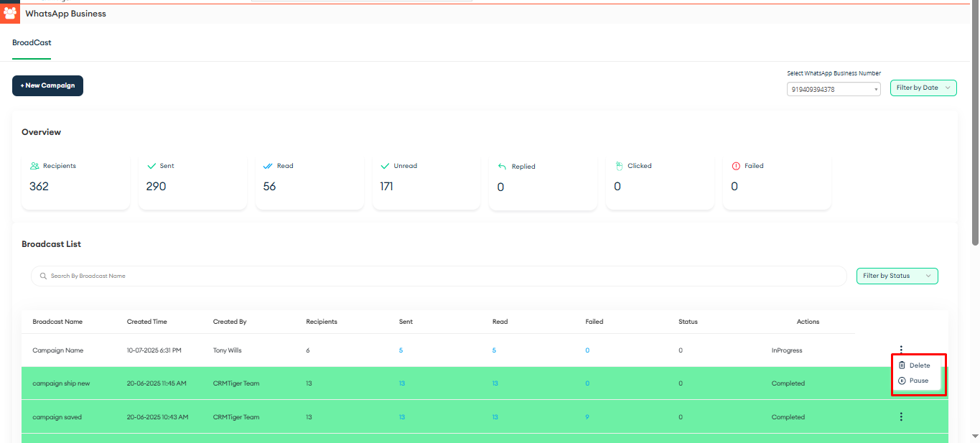
Task: Select the "Campaign Name" broadcast row name
Action: tap(58, 350)
